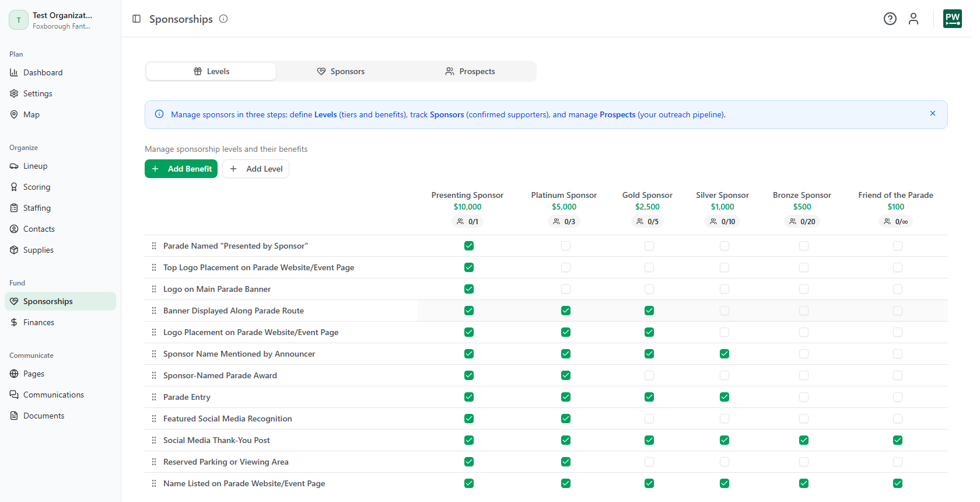
Task: Open Communications in the sidebar
Action: pos(60,395)
